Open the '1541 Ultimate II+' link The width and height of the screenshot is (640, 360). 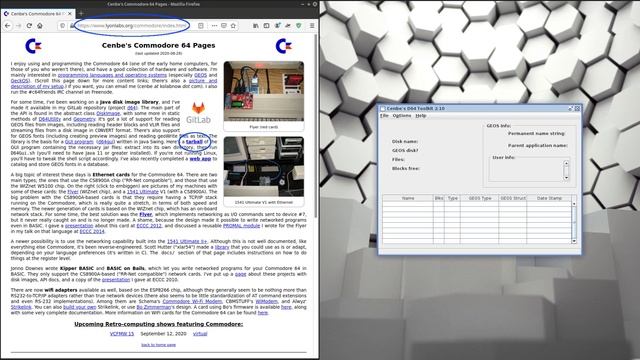click(x=187, y=242)
